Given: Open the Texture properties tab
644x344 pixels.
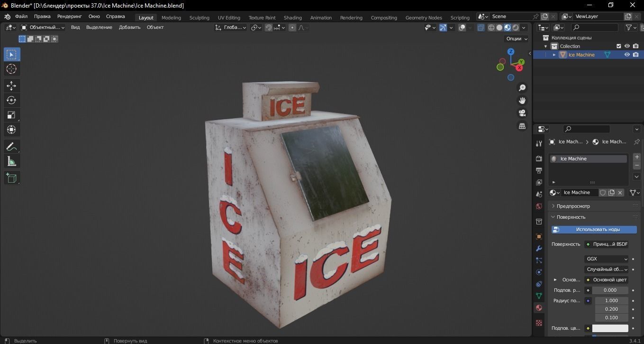Looking at the screenshot, I should (539, 323).
